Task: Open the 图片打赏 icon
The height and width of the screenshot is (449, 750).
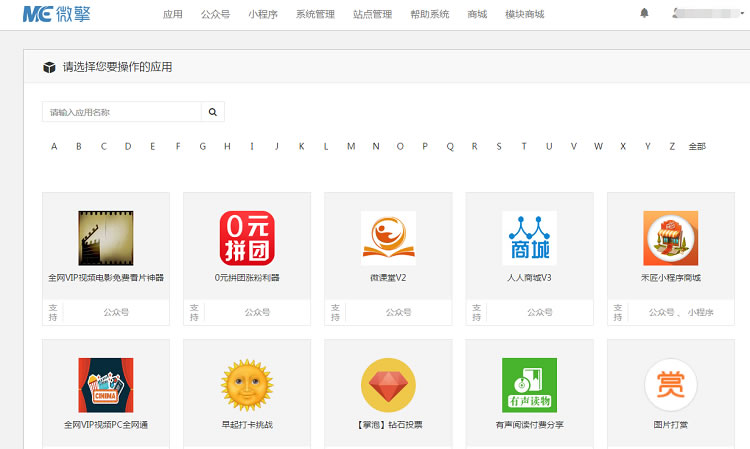Action: (671, 385)
